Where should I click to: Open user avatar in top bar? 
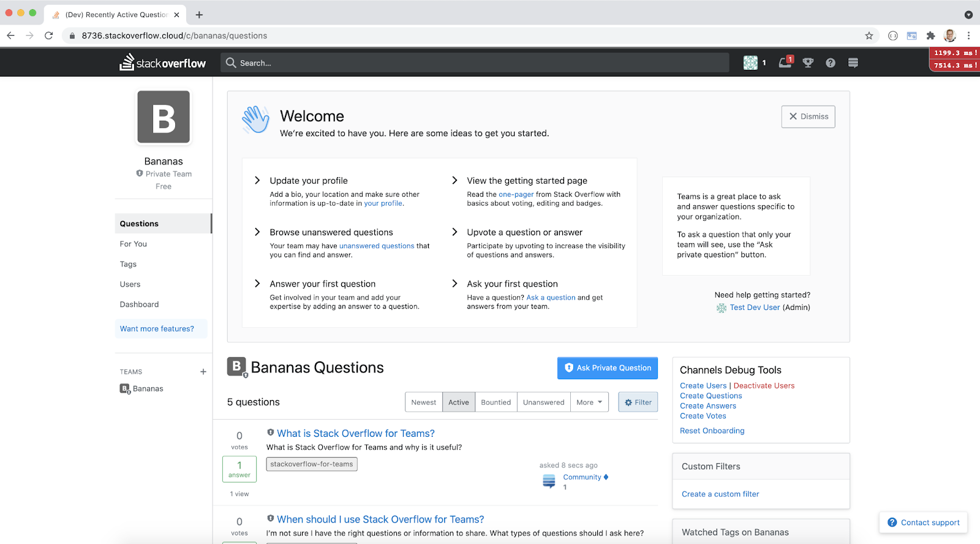point(750,62)
